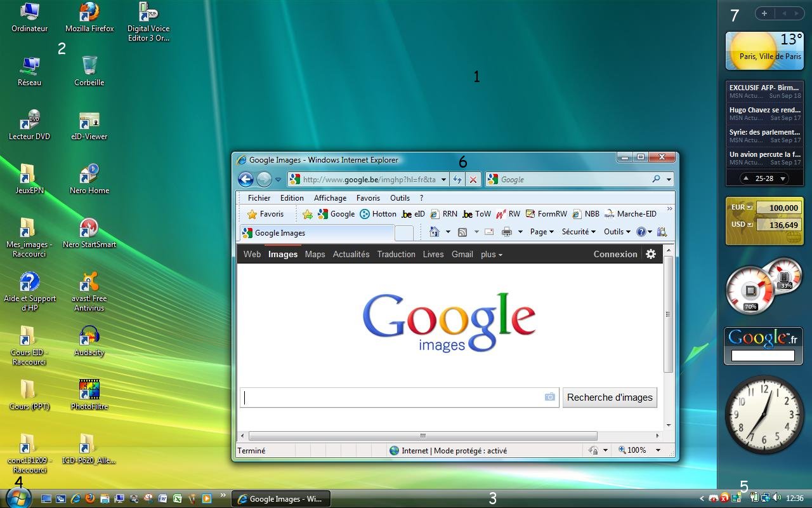Click the Recherche d'images button

[x=610, y=398]
